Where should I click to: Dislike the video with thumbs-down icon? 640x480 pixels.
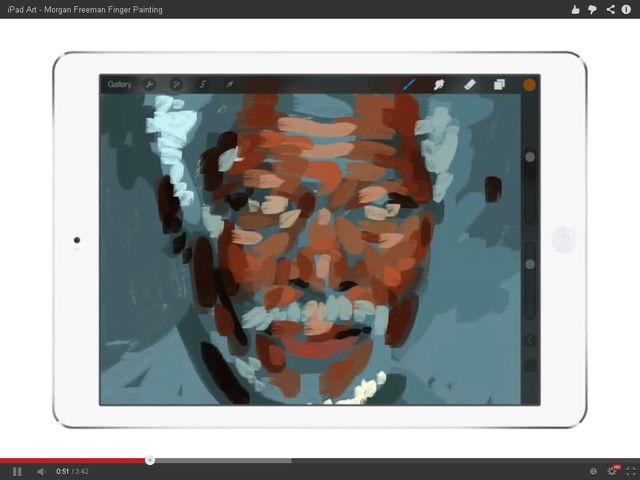click(x=592, y=9)
